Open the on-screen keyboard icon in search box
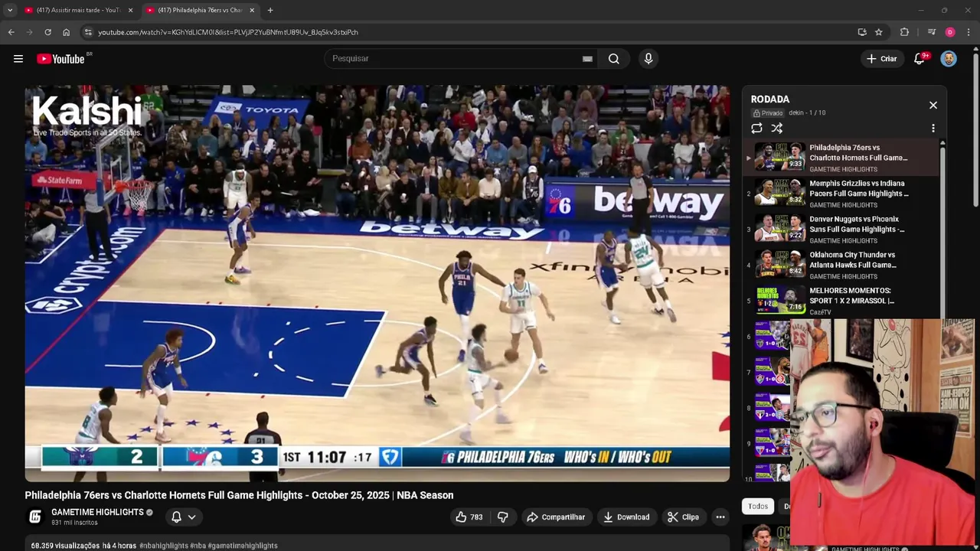This screenshot has height=551, width=980. (587, 59)
